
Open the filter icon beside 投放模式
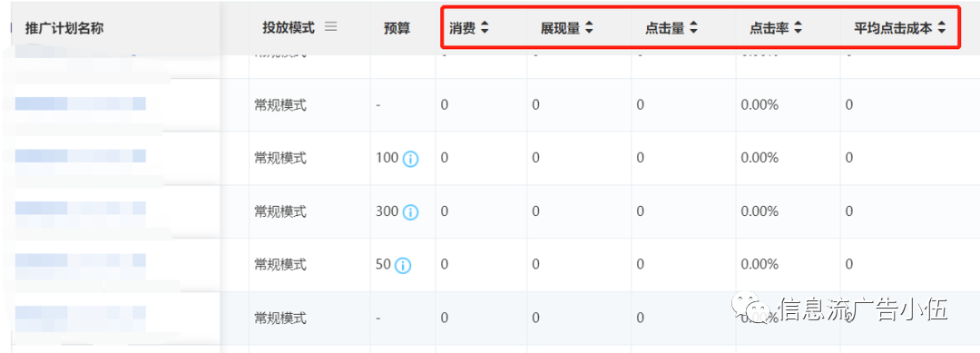coord(330,27)
